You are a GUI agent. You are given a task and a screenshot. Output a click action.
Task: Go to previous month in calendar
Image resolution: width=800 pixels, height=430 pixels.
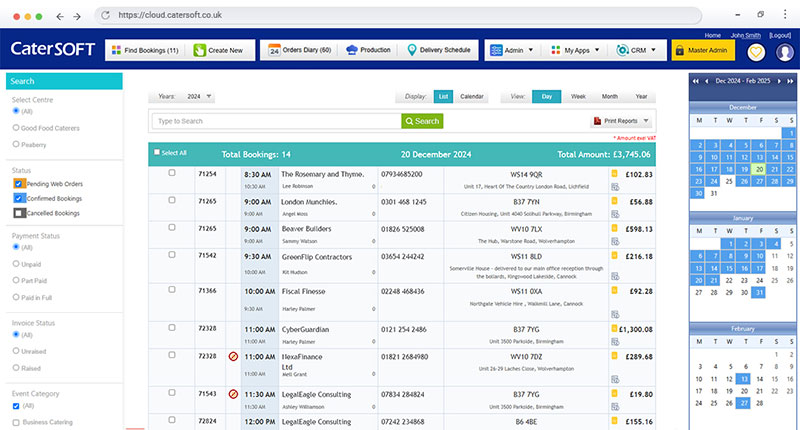coord(707,81)
